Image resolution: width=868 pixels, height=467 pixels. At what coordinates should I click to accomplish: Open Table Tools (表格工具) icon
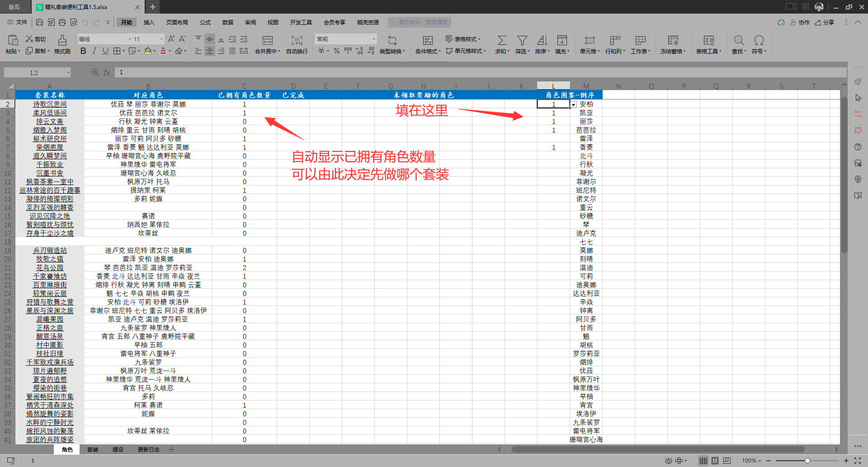point(709,40)
